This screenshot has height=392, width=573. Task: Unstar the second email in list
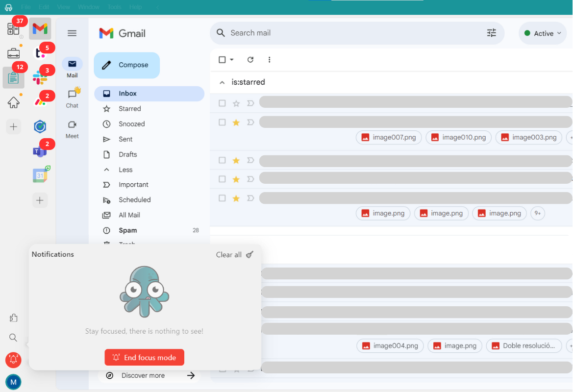[236, 122]
